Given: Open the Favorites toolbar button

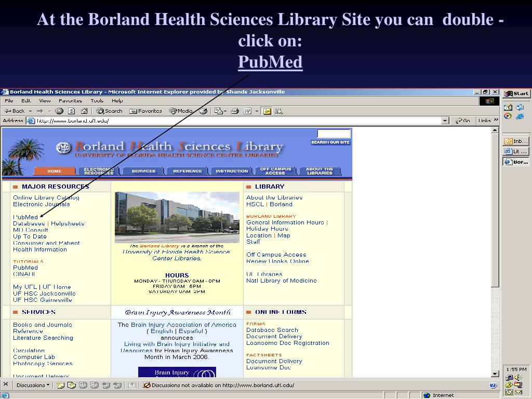Looking at the screenshot, I should (x=146, y=111).
